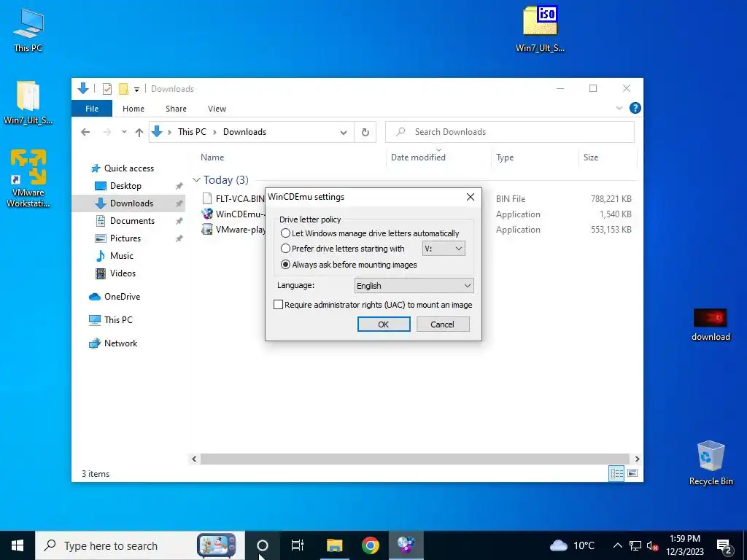Click the Search Downloads field

(x=510, y=132)
